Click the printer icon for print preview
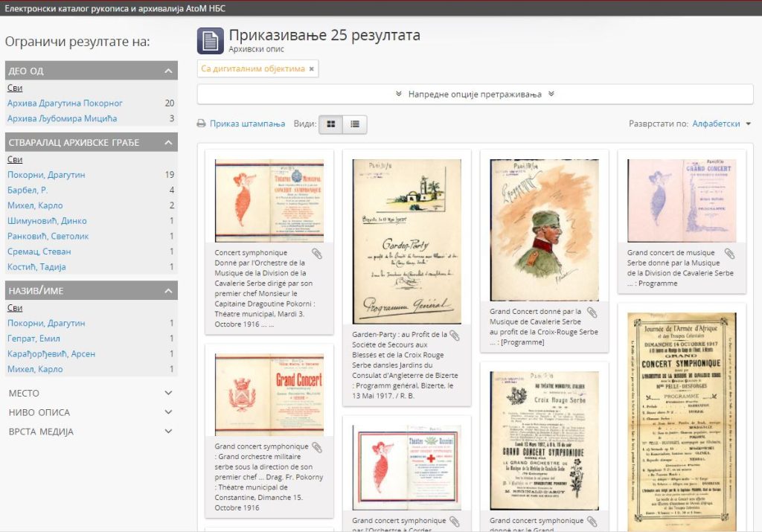Screen dimensions: 762x532 [x=201, y=124]
